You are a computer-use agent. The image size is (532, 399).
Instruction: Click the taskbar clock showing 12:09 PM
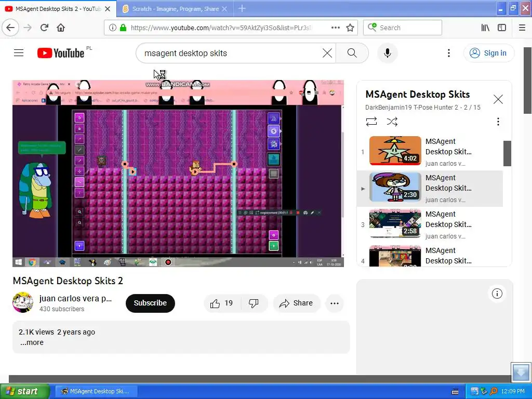(x=513, y=391)
